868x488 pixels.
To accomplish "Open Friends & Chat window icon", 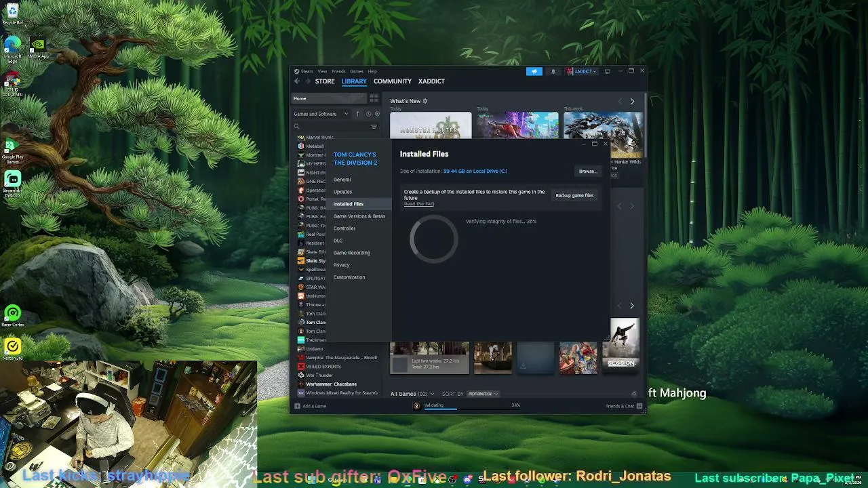I will [x=639, y=406].
